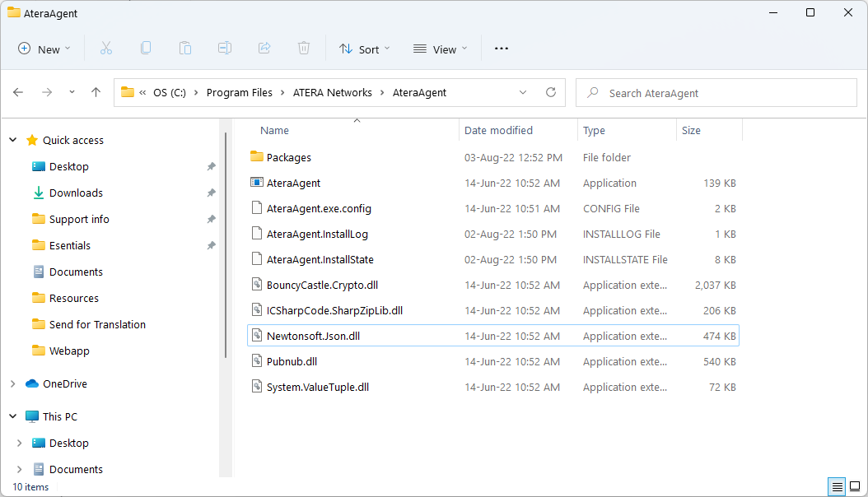Expand the OneDrive tree node
Viewport: 868px width, 497px height.
pos(12,383)
